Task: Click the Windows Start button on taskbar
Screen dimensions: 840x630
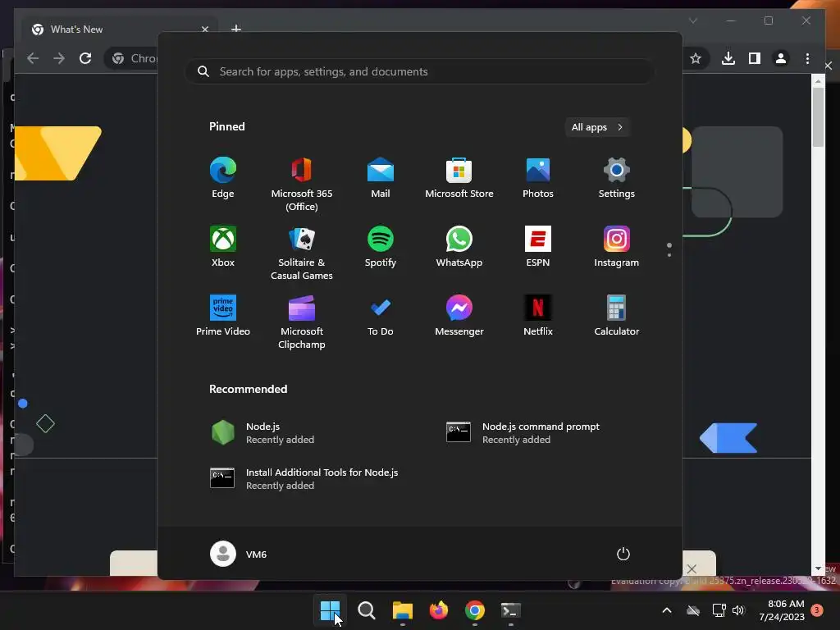Action: 330,610
